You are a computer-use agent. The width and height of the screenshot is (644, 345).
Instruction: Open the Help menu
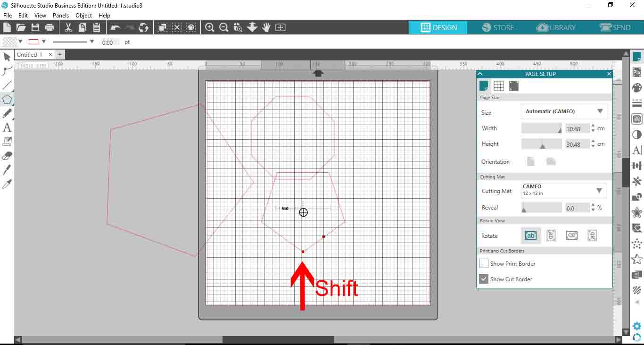[104, 15]
